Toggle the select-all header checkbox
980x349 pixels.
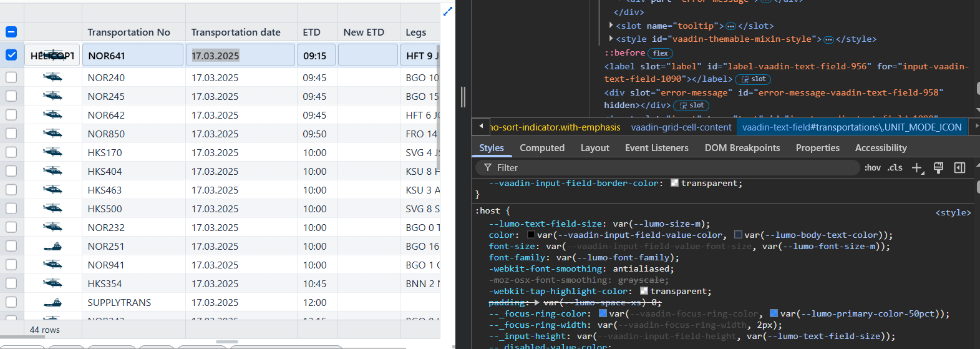coord(11,32)
